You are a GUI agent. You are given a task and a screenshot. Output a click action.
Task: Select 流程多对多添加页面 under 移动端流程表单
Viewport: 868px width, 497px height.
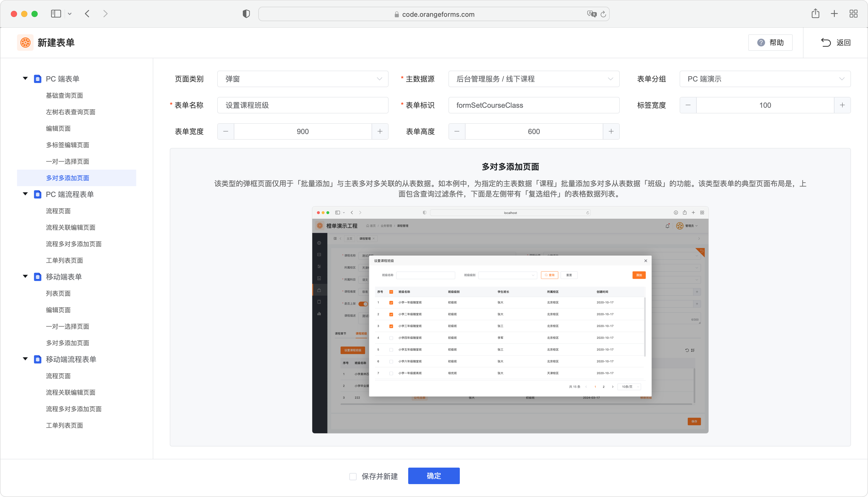pos(74,409)
